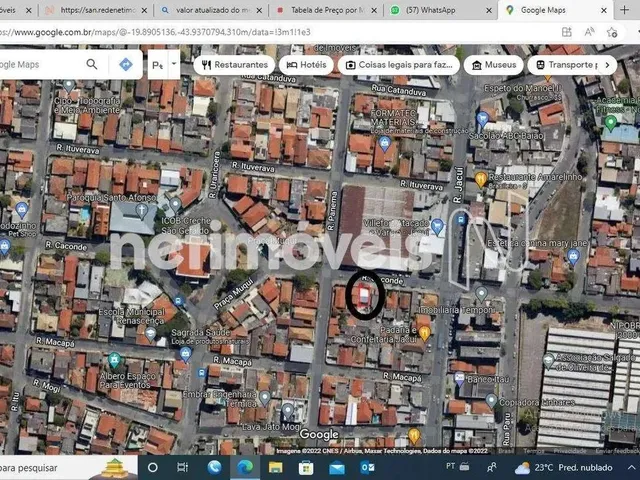Close the WhatsApp tab
Screen dimensions: 640x480
[489, 11]
